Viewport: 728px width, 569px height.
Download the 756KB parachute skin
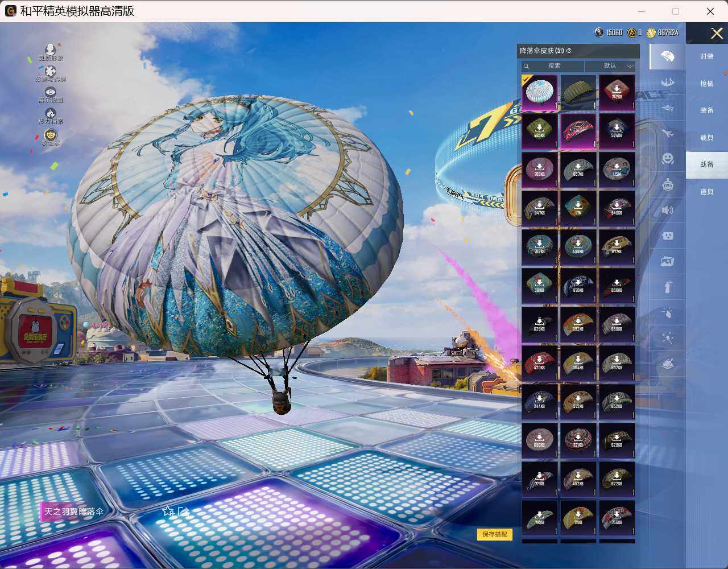coord(617,518)
